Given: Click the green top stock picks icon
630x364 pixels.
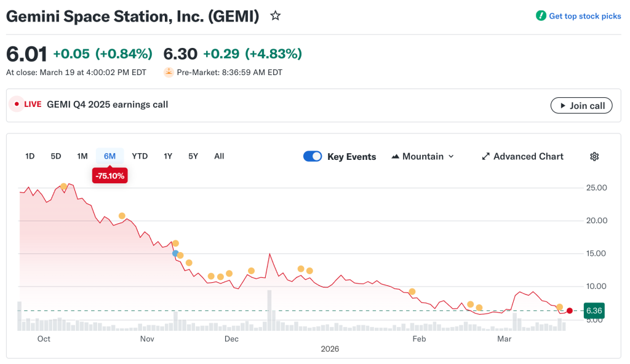Looking at the screenshot, I should 541,16.
